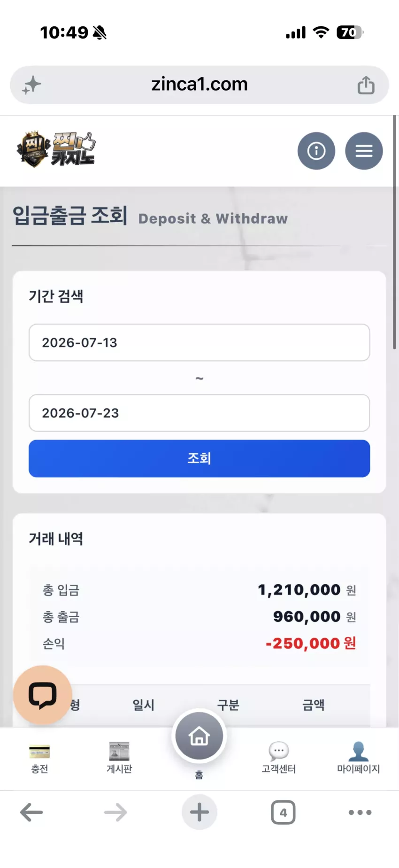
Task: Open the hamburger menu button
Action: 364,151
